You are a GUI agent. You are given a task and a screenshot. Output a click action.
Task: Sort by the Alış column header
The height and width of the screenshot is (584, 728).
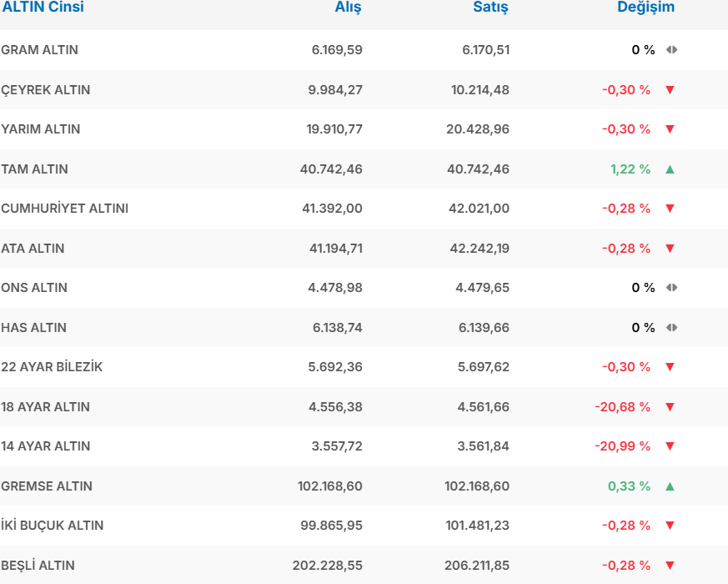(x=348, y=8)
